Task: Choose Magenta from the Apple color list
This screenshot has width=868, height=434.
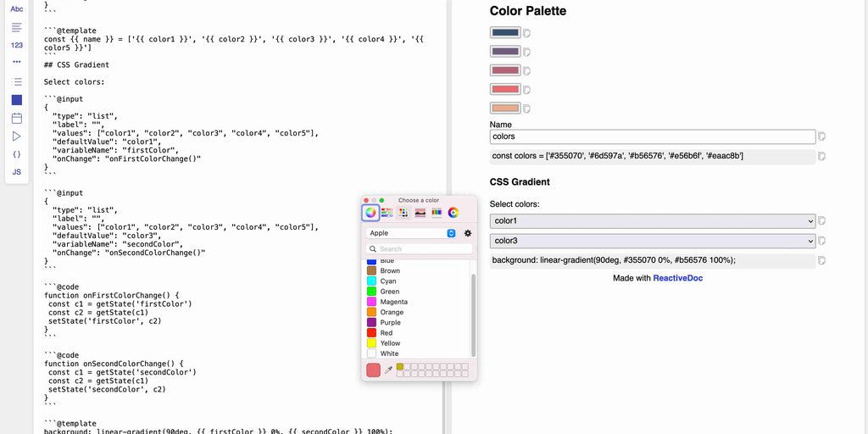Action: coord(393,302)
